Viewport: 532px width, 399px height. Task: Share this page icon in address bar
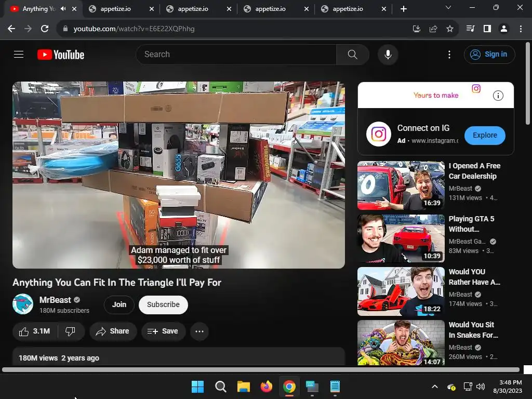tap(433, 29)
